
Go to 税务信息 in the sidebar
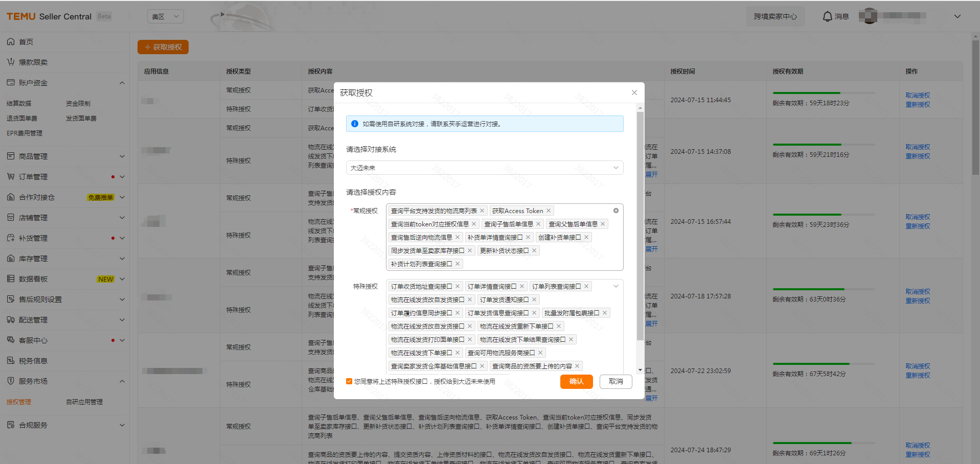33,361
